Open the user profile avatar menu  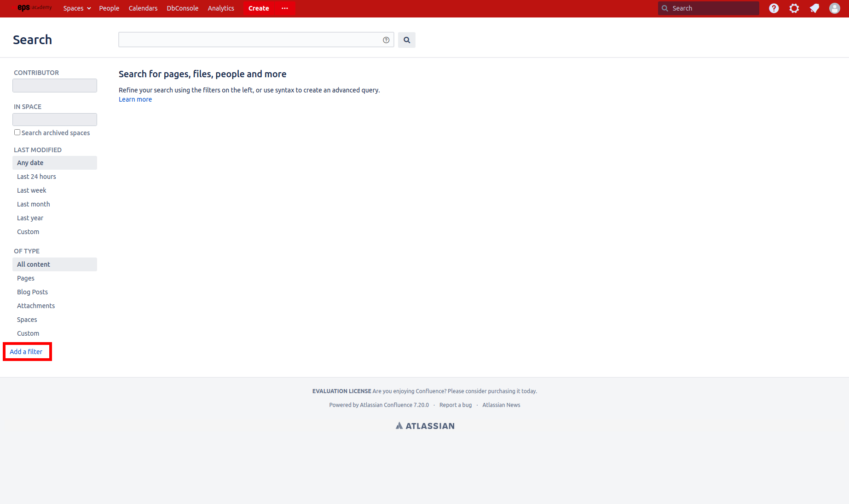tap(835, 8)
